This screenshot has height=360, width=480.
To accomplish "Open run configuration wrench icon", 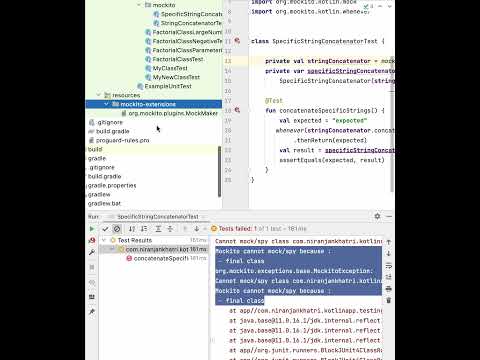I will click(92, 252).
